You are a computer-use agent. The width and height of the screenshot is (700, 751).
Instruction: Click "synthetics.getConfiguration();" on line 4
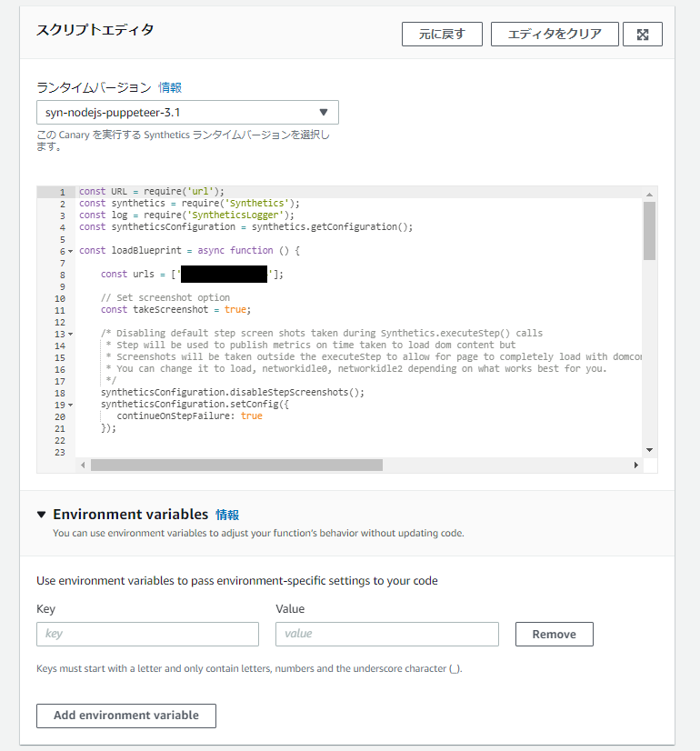pos(333,227)
